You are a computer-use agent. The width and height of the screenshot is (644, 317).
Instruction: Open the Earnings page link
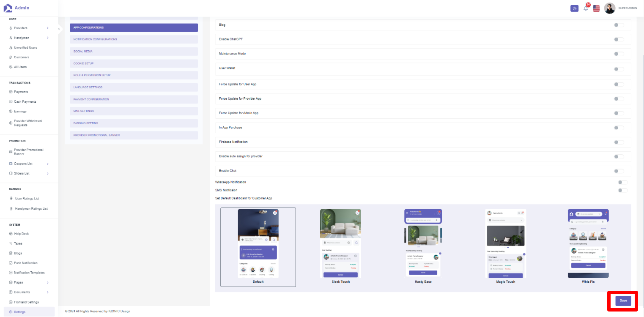click(20, 111)
